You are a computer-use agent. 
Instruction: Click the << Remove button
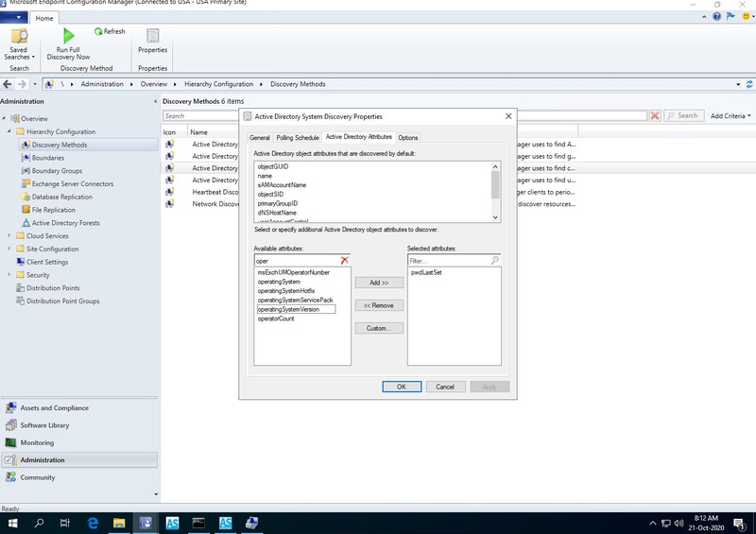pos(379,305)
